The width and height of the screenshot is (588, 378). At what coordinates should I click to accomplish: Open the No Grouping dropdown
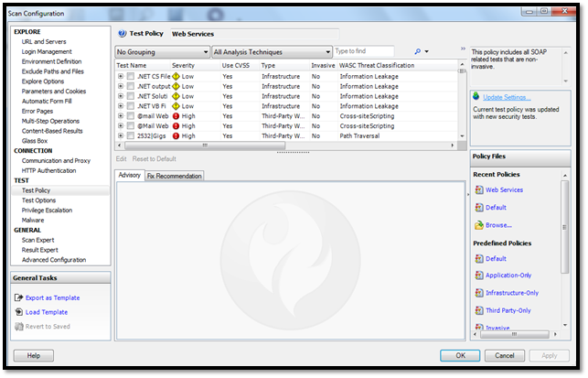(x=162, y=52)
